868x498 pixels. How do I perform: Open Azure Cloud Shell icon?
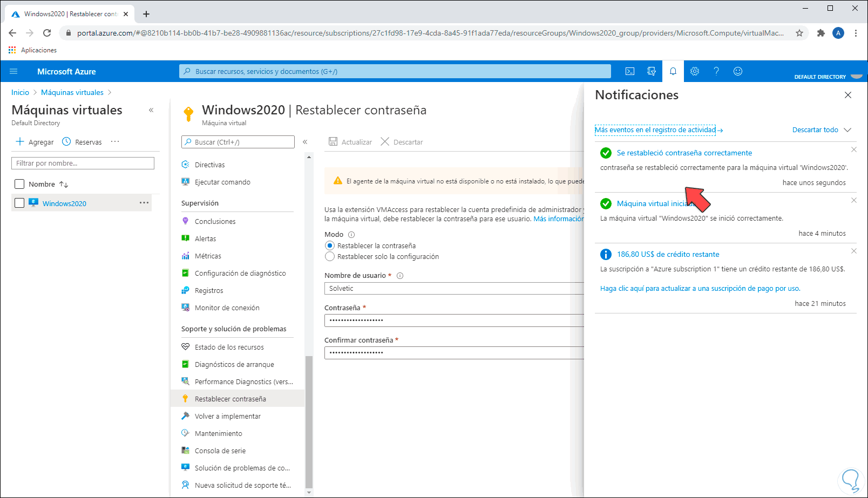tap(630, 71)
